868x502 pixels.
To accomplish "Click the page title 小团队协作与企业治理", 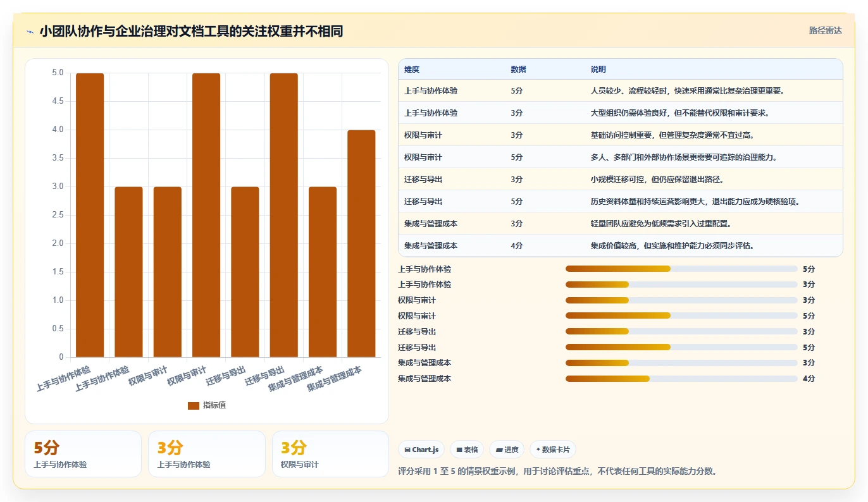I will (x=191, y=32).
